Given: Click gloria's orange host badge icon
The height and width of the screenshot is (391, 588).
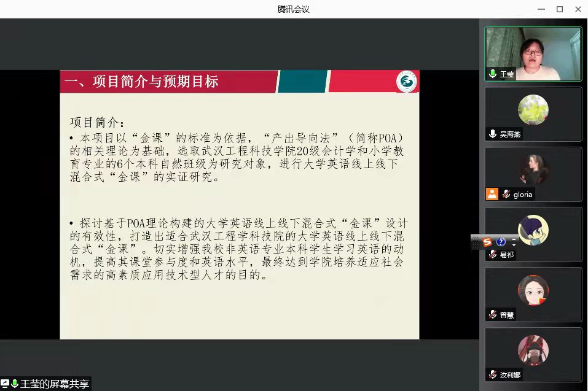Looking at the screenshot, I should pyautogui.click(x=492, y=194).
